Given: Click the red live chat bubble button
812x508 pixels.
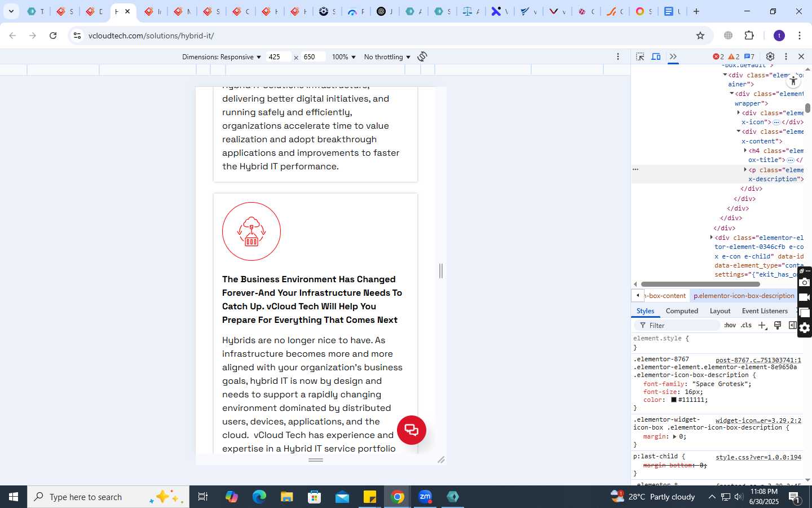Looking at the screenshot, I should 412,430.
